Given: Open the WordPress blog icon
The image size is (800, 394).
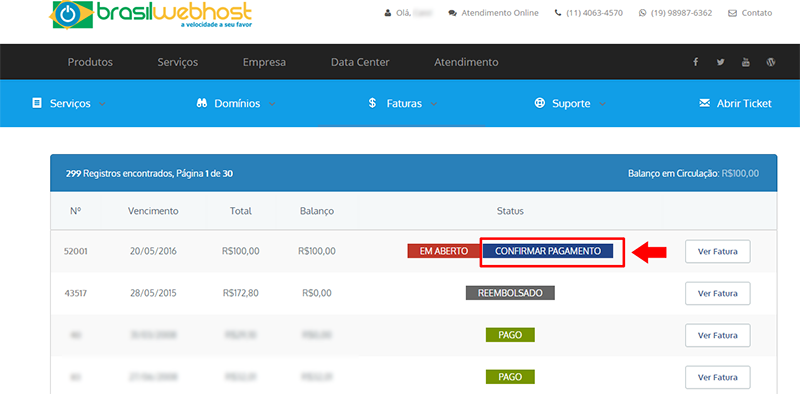Looking at the screenshot, I should click(x=771, y=62).
